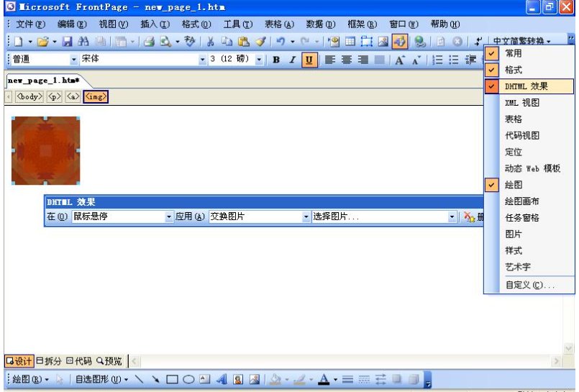Select the <body> tag button
The image size is (579, 392).
click(29, 96)
